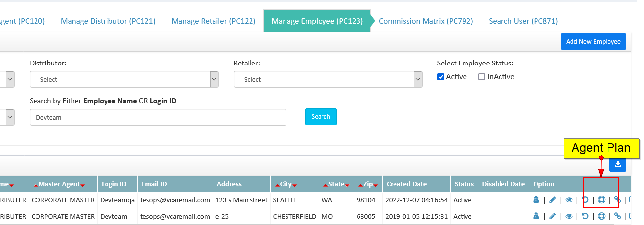Click the Status column header
This screenshot has width=644, height=225.
click(464, 184)
